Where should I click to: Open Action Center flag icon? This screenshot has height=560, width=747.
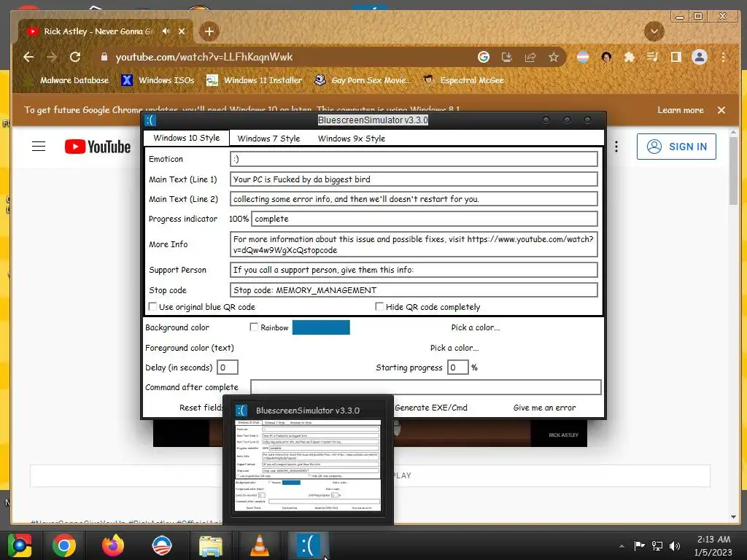[639, 546]
